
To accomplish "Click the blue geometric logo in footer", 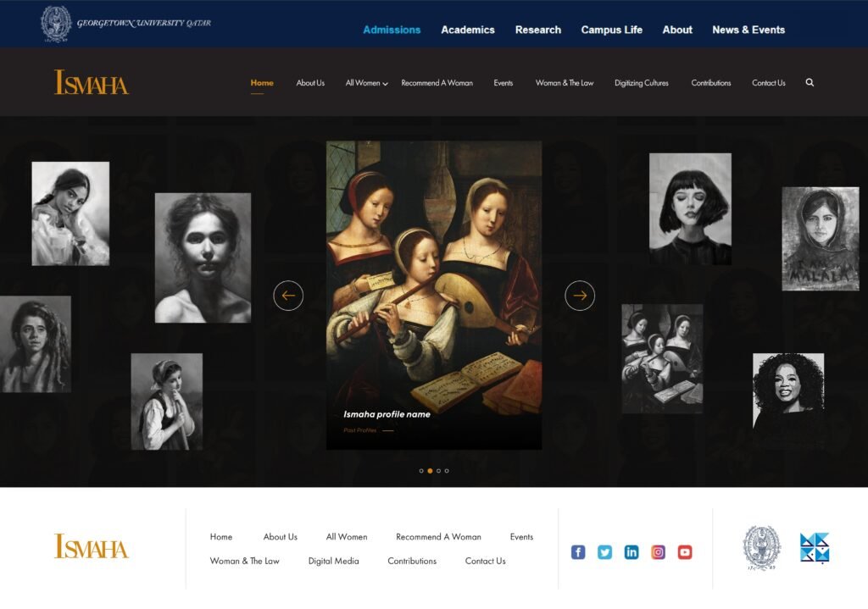I will (815, 548).
